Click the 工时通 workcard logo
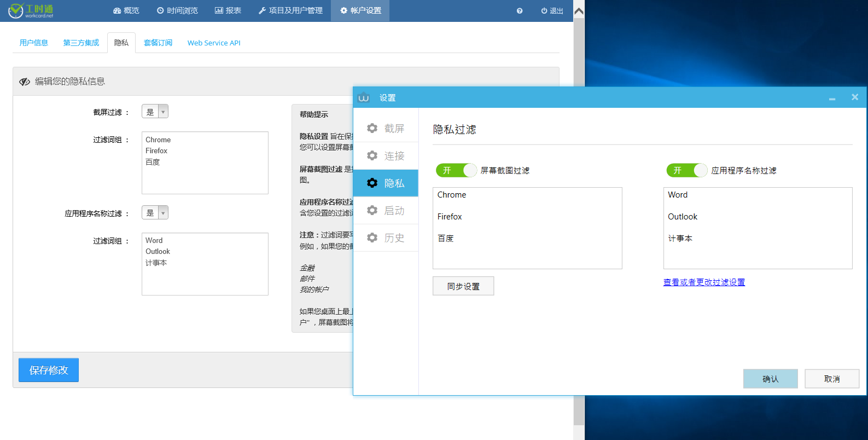 tap(31, 10)
